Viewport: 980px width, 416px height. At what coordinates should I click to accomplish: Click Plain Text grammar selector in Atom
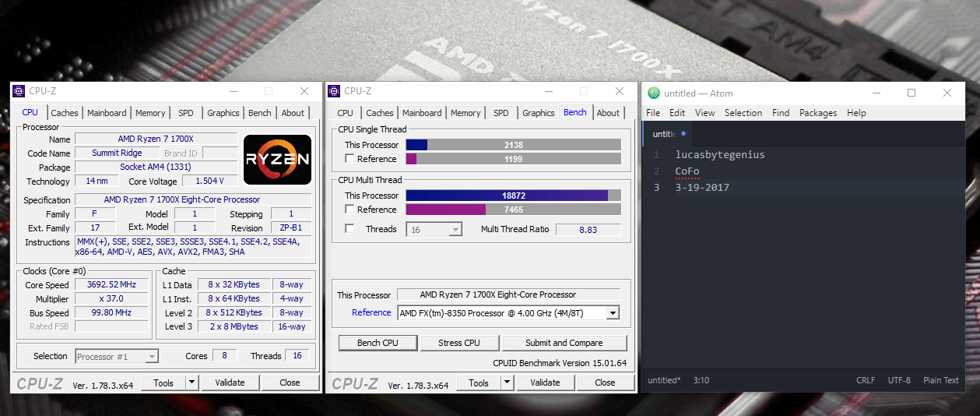[x=941, y=381]
